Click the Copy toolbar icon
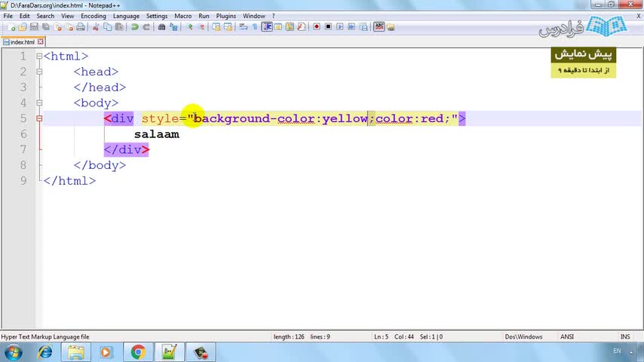This screenshot has width=644, height=362. click(x=107, y=27)
